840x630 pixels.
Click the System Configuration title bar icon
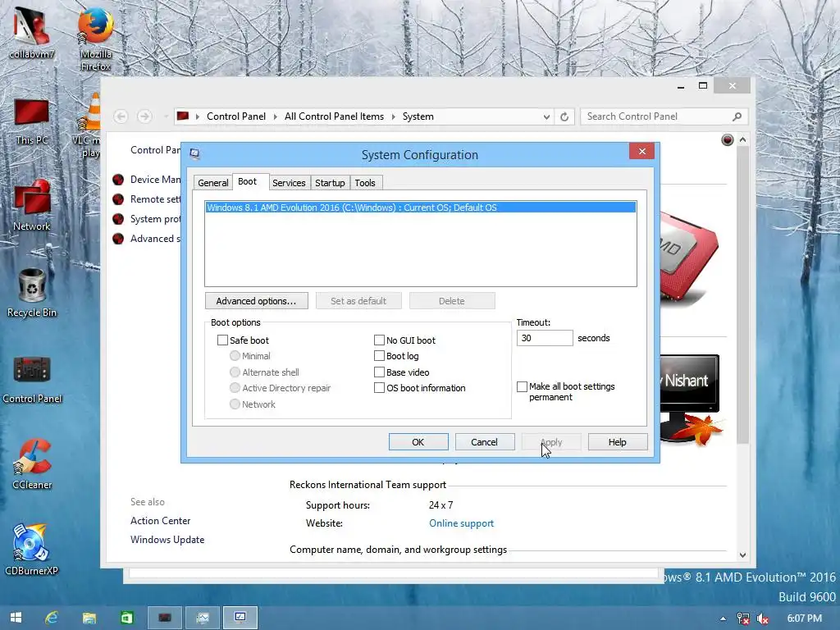click(195, 154)
